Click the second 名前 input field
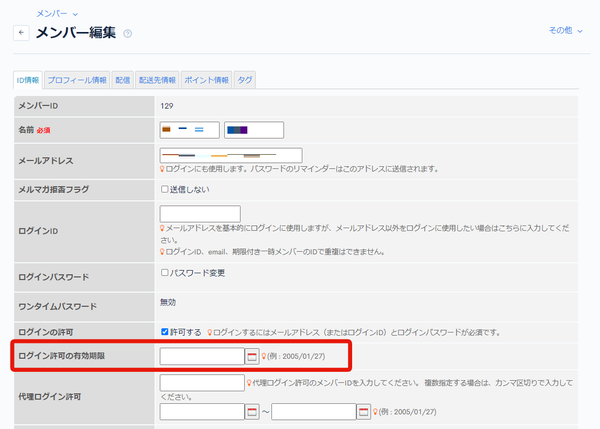 [x=254, y=130]
